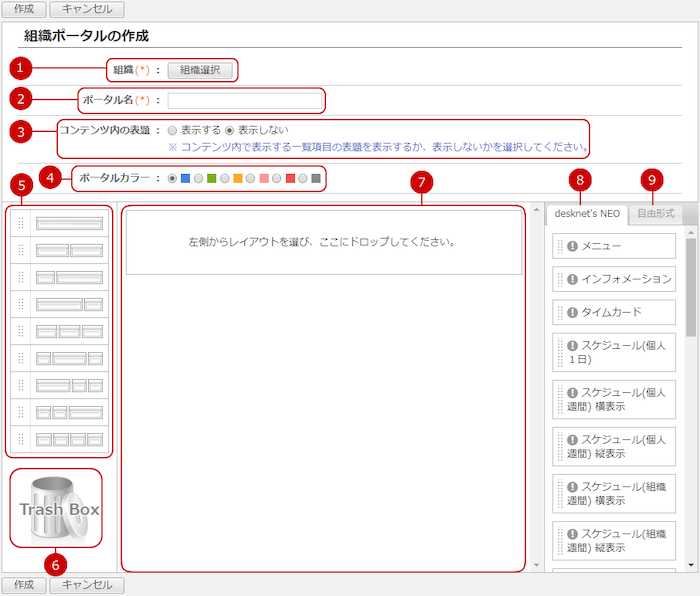
Task: Select the single-column layout icon
Action: tap(69, 223)
